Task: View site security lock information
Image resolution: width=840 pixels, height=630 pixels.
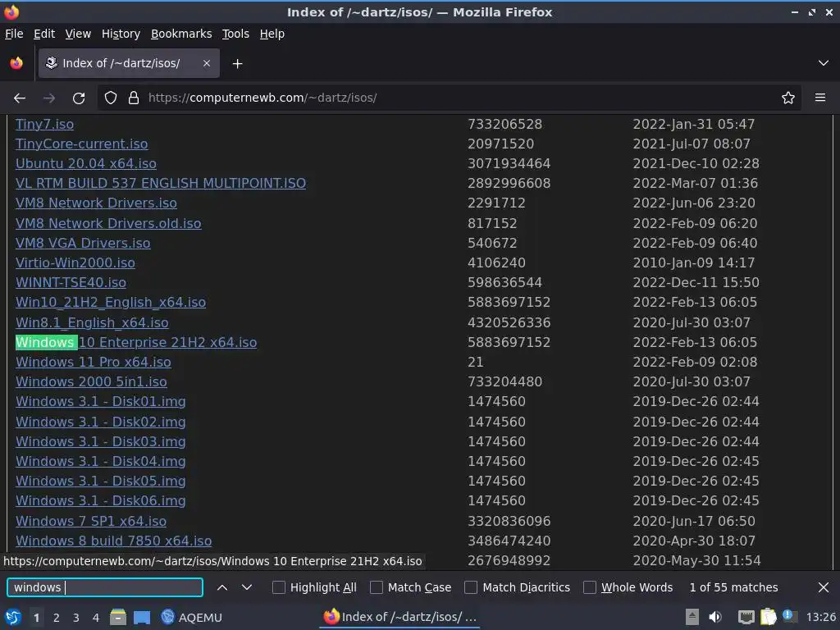Action: tap(134, 98)
